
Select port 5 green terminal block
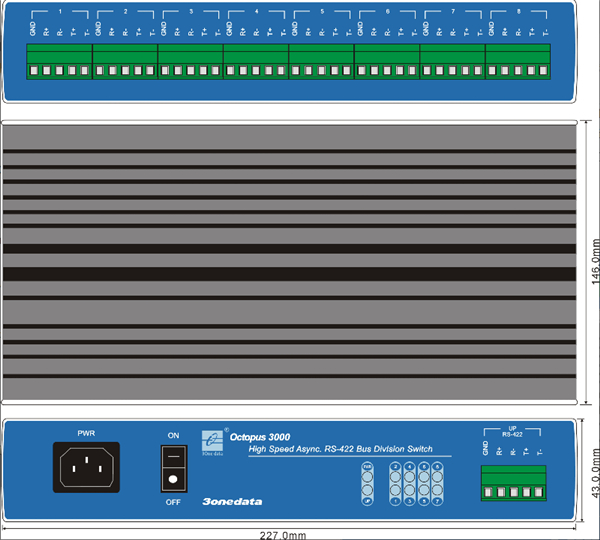[322, 62]
